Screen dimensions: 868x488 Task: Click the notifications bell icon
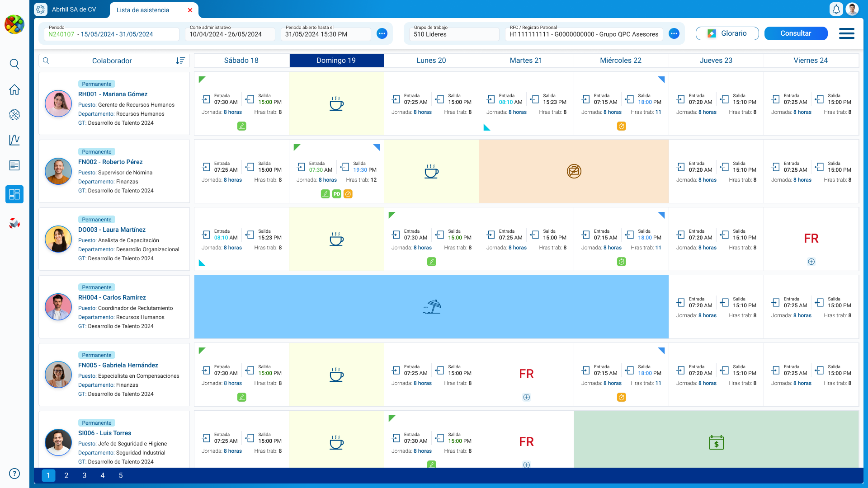coord(836,9)
